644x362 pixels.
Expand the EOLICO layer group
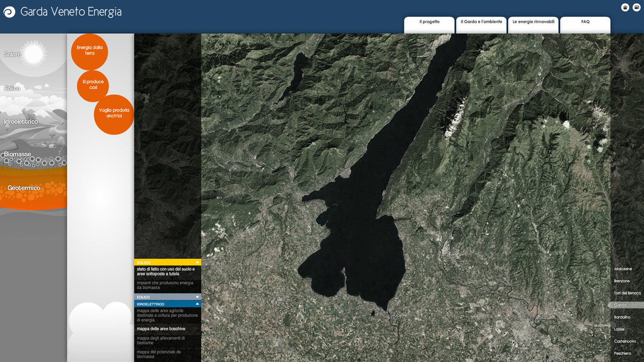(x=197, y=297)
